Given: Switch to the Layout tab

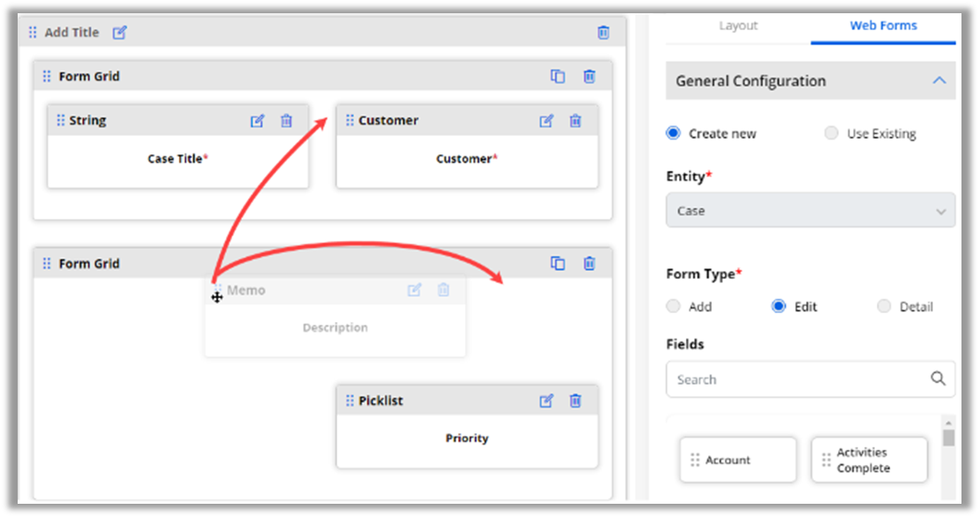Looking at the screenshot, I should (738, 26).
